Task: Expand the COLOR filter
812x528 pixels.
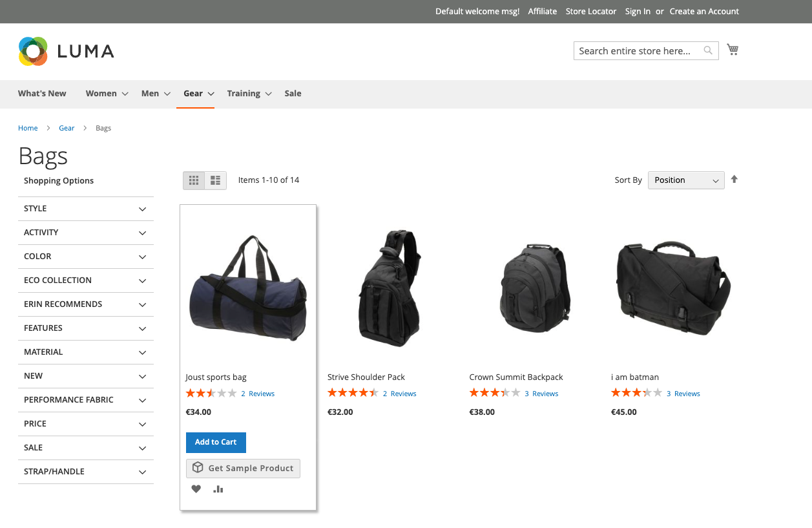Action: click(86, 257)
